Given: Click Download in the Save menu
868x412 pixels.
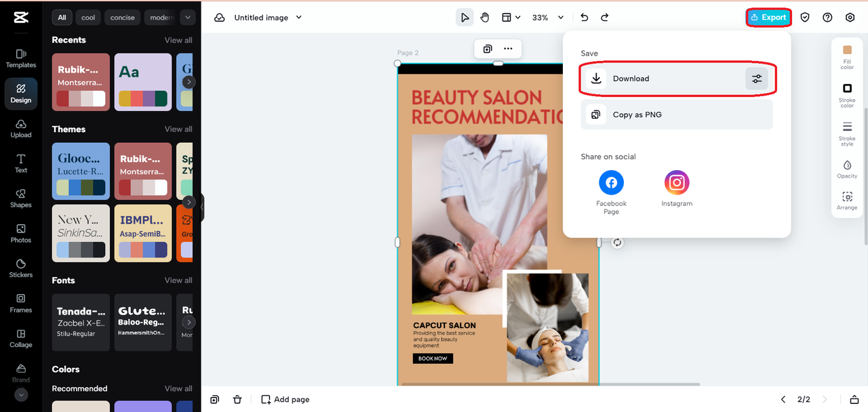Looking at the screenshot, I should pos(677,79).
